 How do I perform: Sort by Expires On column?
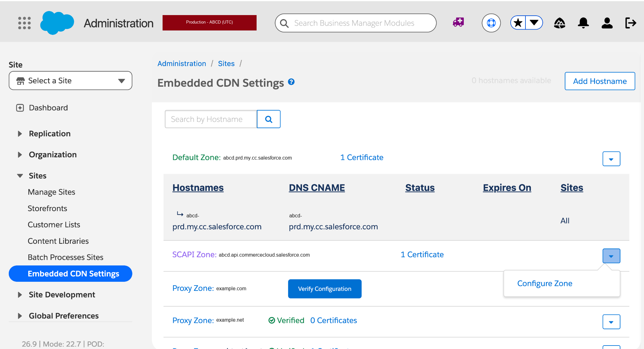tap(507, 188)
